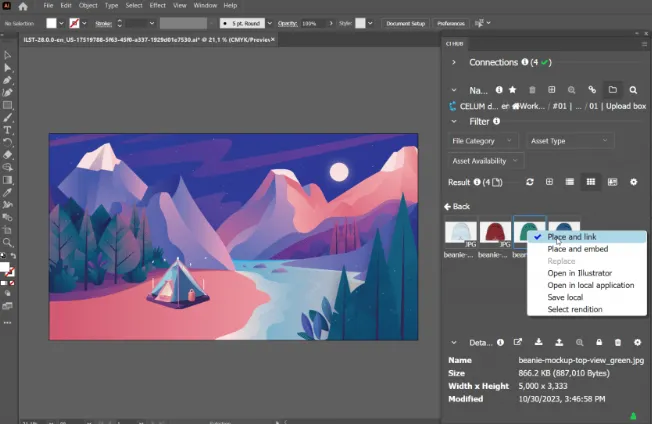This screenshot has width=652, height=424.
Task: Choose Open in local application
Action: coord(587,285)
